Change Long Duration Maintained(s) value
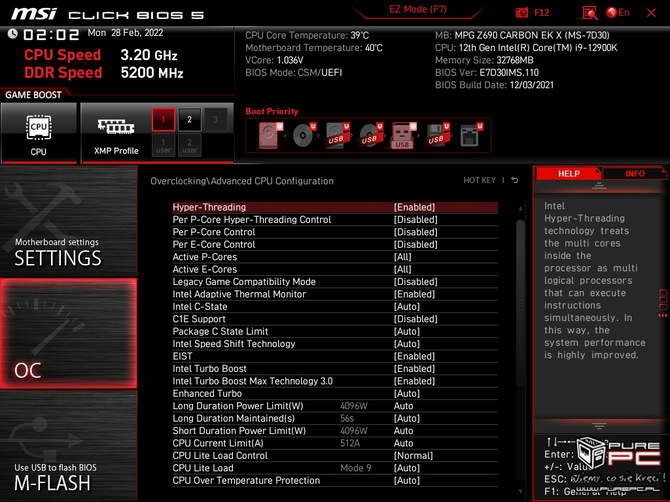The width and height of the screenshot is (670, 502). click(x=406, y=418)
